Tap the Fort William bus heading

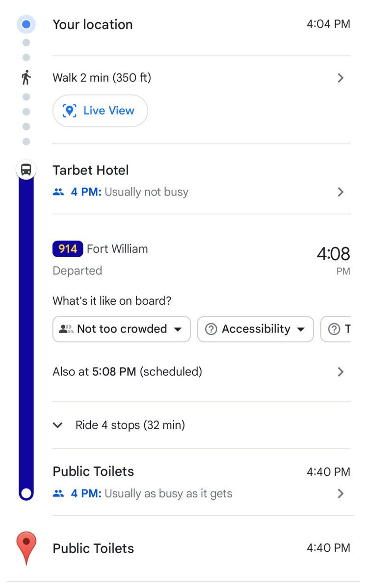[x=117, y=249]
